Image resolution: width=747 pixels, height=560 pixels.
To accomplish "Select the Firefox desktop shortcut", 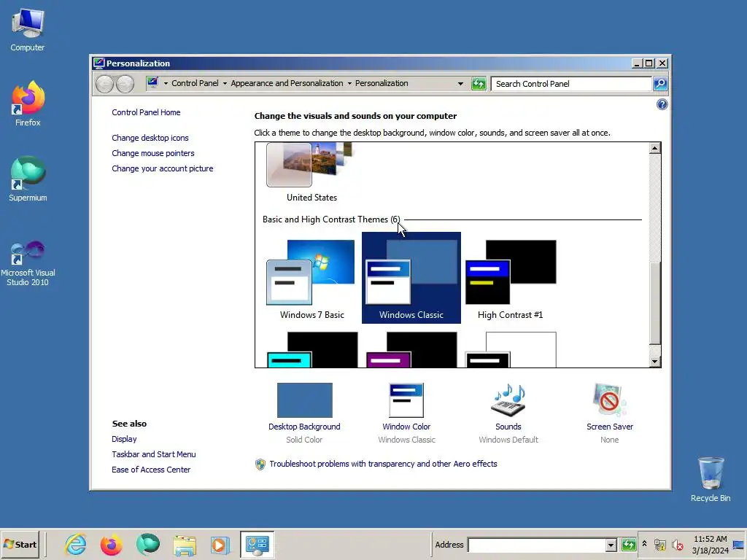I will point(28,104).
